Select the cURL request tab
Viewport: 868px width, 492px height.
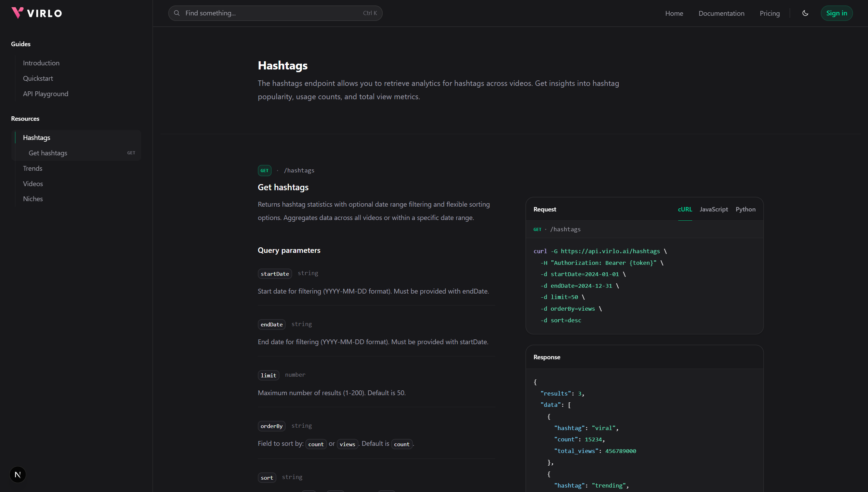[685, 209]
